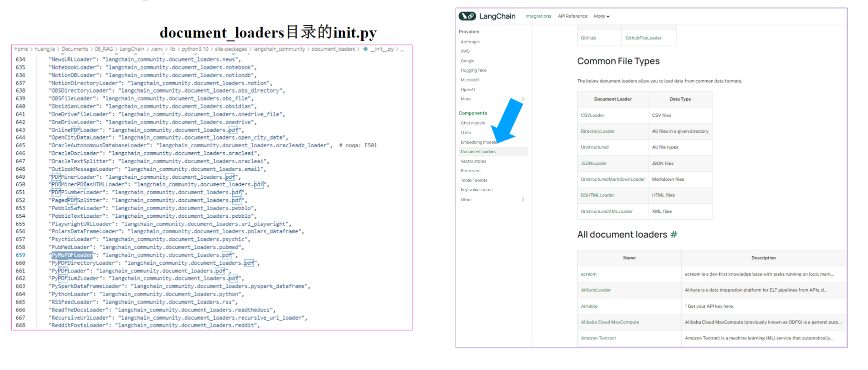Screen dimensions: 868x370
Task: Click LangChain folder in breadcrumb
Action: pos(132,49)
